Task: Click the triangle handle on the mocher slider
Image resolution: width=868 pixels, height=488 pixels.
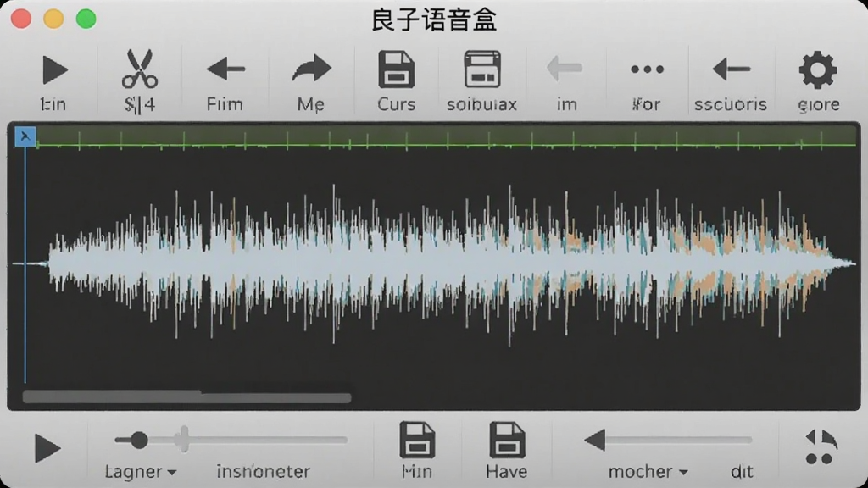Action: (594, 441)
